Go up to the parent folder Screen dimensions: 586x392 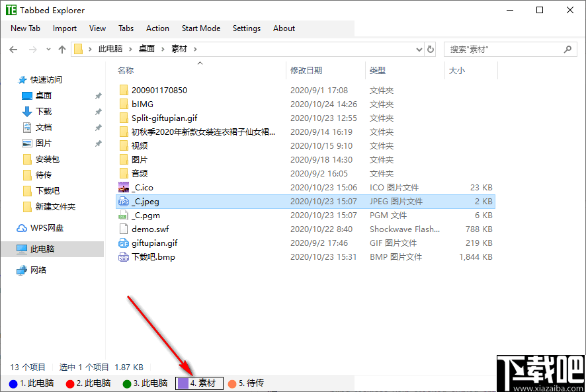62,48
